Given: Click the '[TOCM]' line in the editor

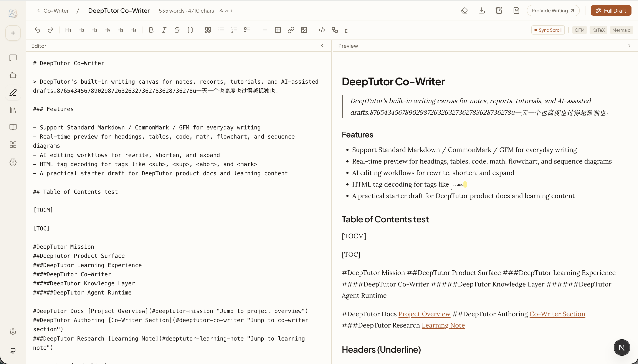Looking at the screenshot, I should tap(43, 210).
